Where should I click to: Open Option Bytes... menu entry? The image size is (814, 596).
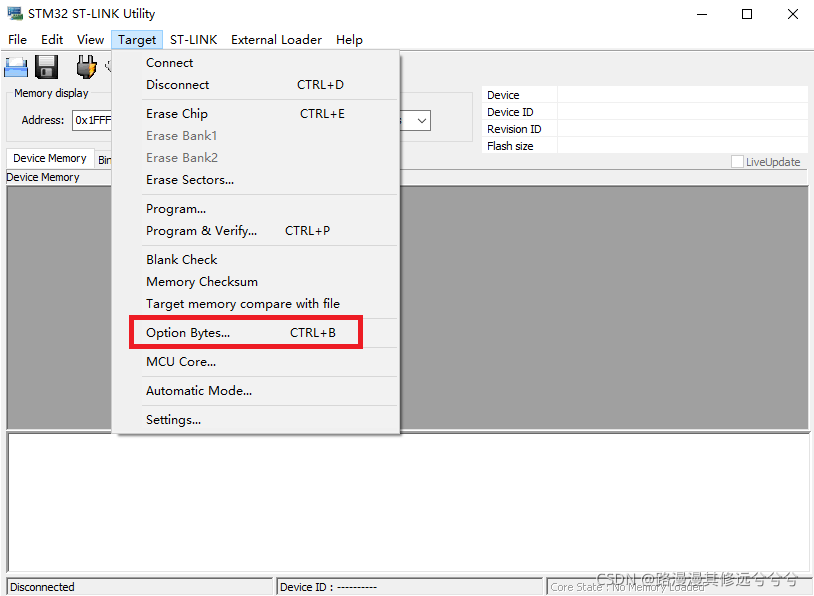point(256,333)
